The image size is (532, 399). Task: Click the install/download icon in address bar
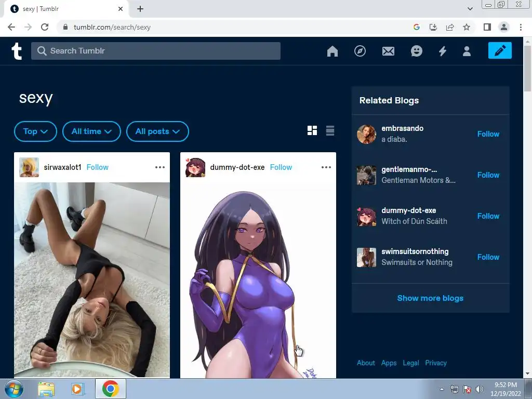point(433,27)
